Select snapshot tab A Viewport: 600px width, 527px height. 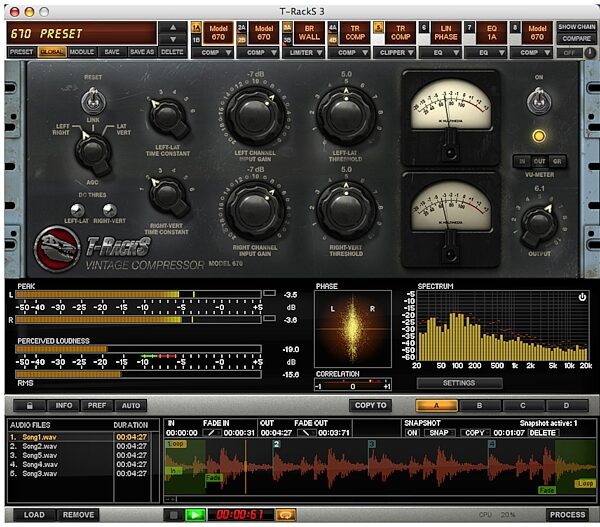(436, 405)
